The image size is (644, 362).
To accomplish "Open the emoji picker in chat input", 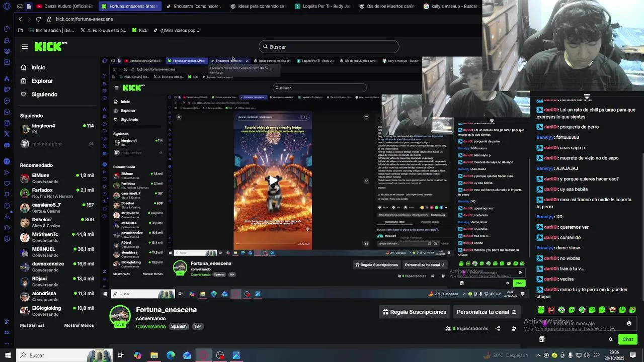I will click(x=629, y=324).
